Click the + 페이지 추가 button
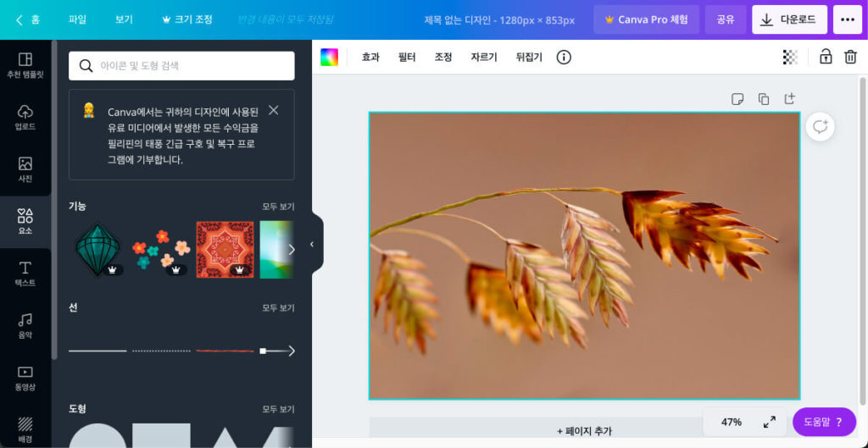 click(x=584, y=431)
